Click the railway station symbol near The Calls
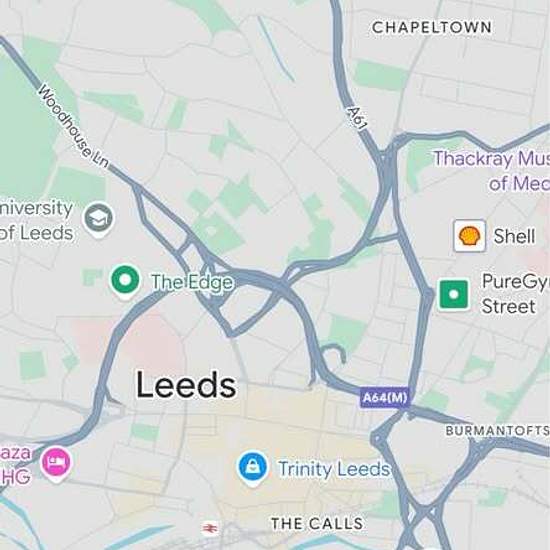The image size is (550, 550). 209,528
